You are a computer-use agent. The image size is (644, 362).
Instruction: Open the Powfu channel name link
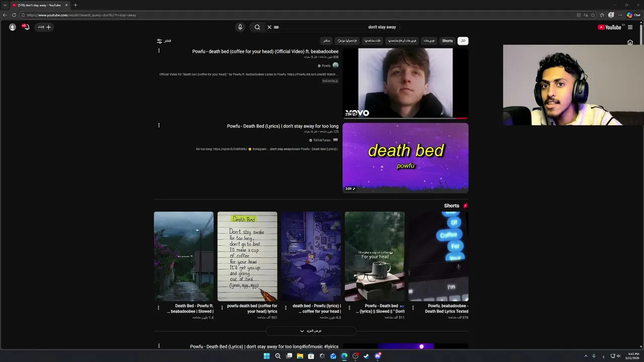[326, 66]
